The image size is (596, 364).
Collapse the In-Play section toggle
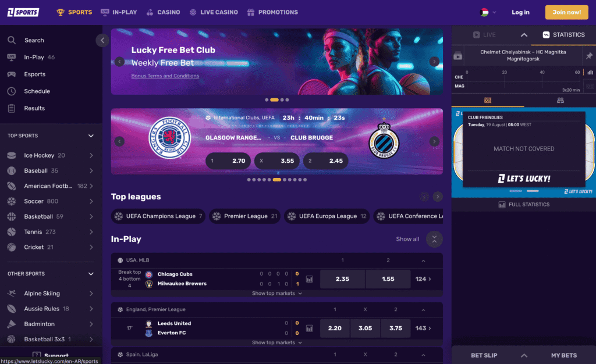coord(434,239)
